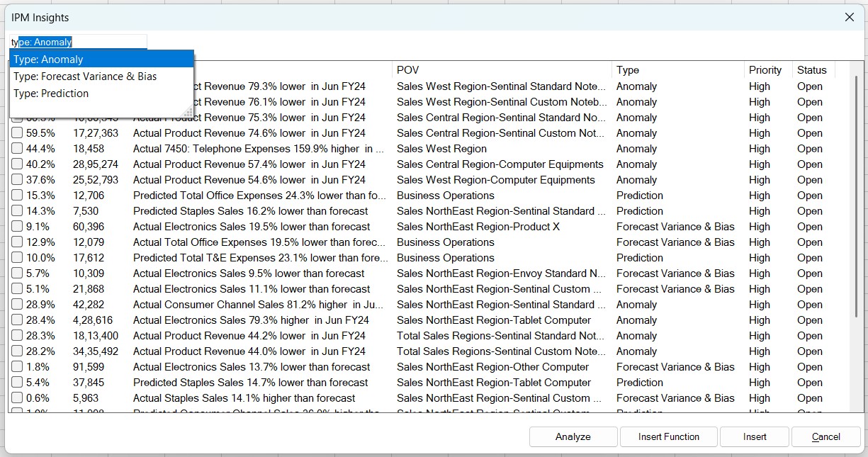Sort by the POV column header
The image size is (868, 457).
tap(501, 70)
